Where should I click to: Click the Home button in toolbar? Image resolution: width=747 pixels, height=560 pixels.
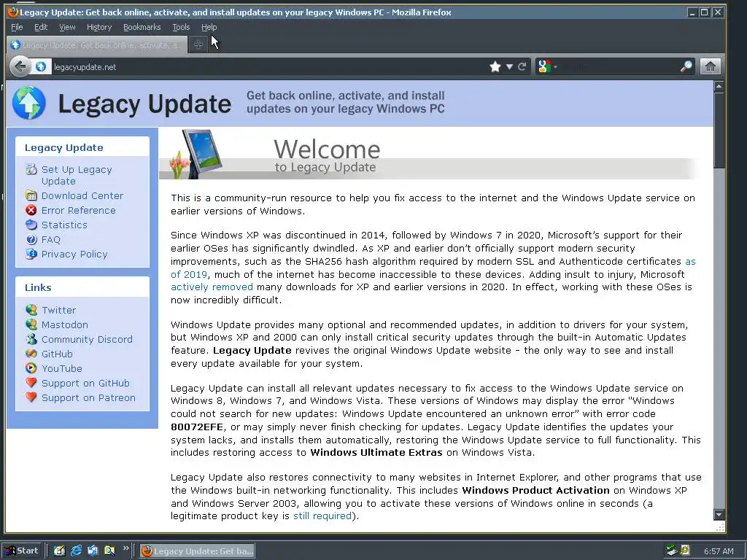[x=710, y=66]
